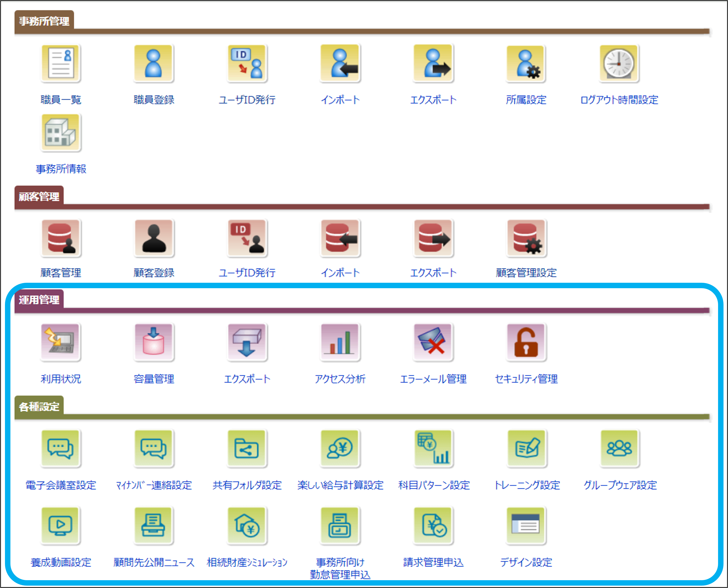Click the 所属設定 text link

[x=526, y=100]
